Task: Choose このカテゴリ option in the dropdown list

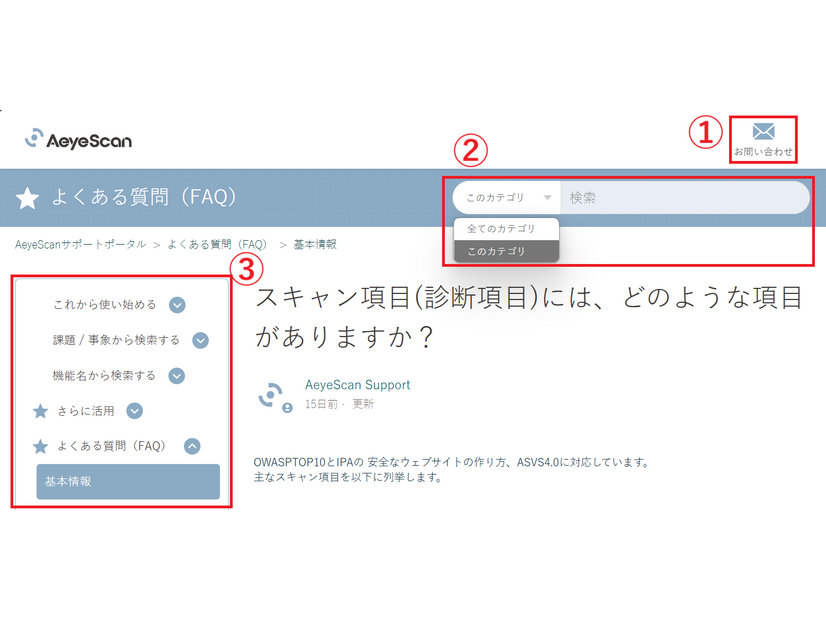Action: pos(496,252)
